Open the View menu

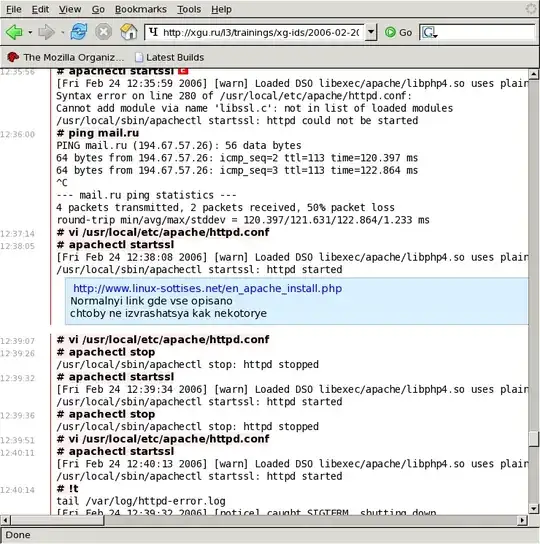[x=70, y=9]
